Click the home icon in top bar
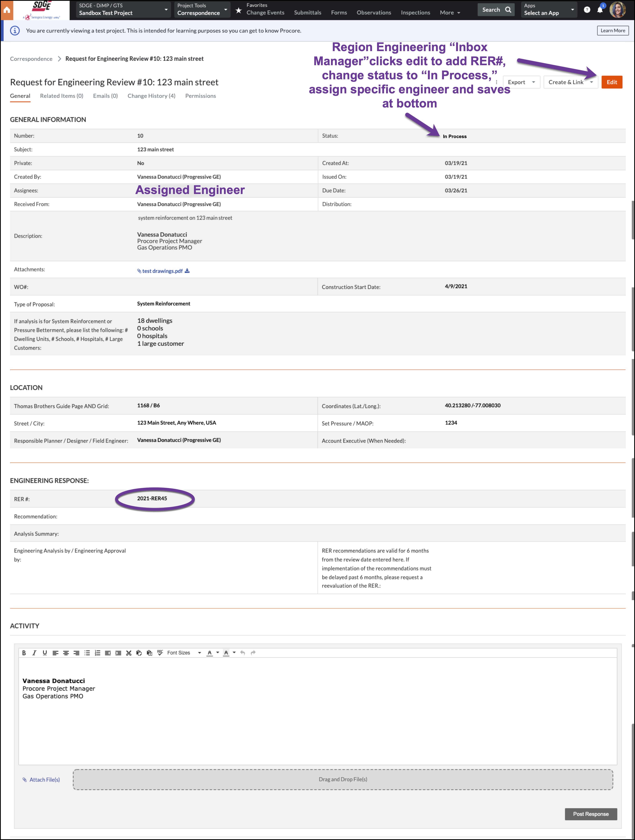The width and height of the screenshot is (635, 840). [x=7, y=10]
